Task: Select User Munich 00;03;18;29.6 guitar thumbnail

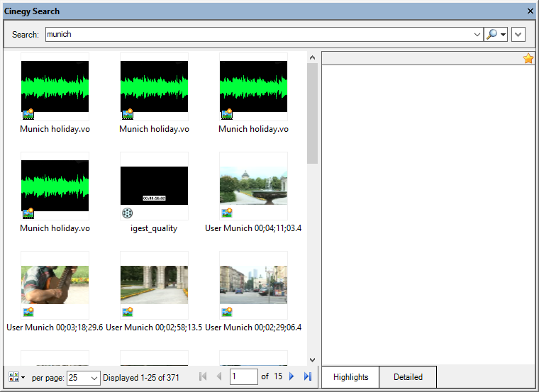Action: 55,285
